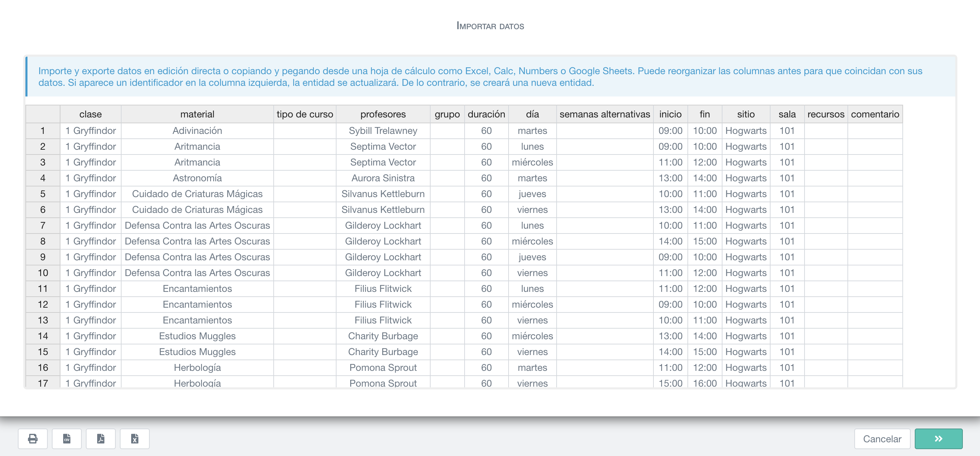Select the 14:00 fin cell of row 6
980x456 pixels.
click(x=704, y=209)
